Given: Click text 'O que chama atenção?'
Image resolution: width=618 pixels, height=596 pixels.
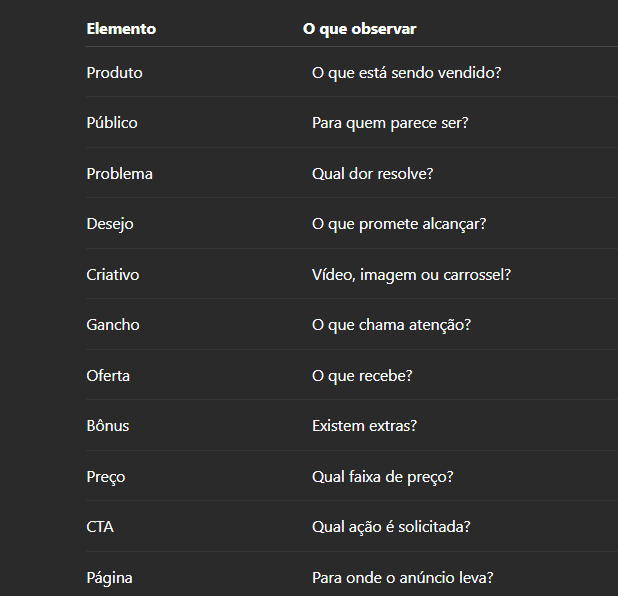Looking at the screenshot, I should pyautogui.click(x=391, y=325).
